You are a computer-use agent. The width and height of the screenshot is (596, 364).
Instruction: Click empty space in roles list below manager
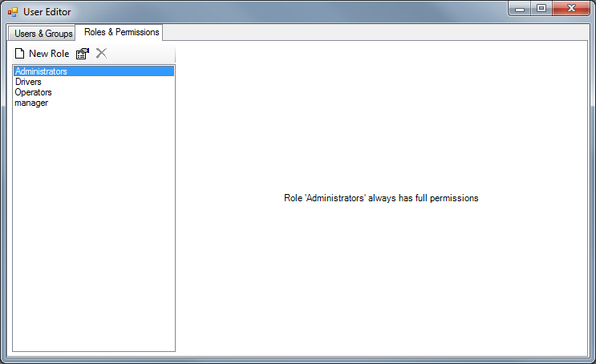click(x=93, y=224)
